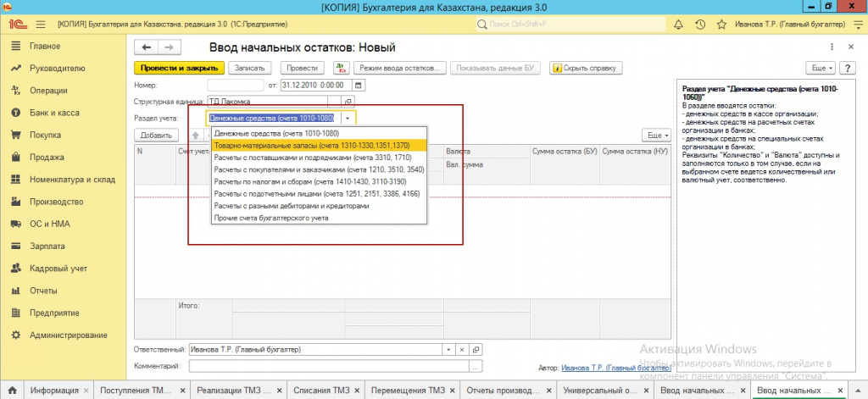Open Режим ввода остатков... settings

click(x=400, y=68)
